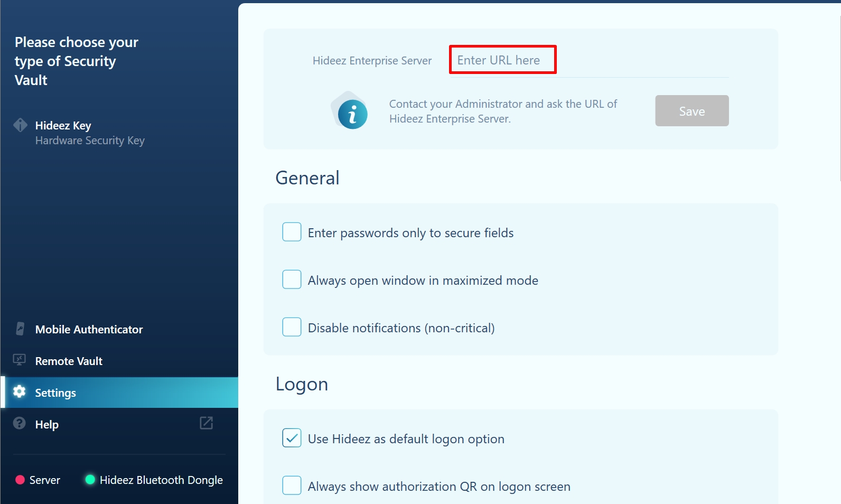This screenshot has height=504, width=841.
Task: Click the Hideez Bluetooth Dongle status text
Action: 161,480
